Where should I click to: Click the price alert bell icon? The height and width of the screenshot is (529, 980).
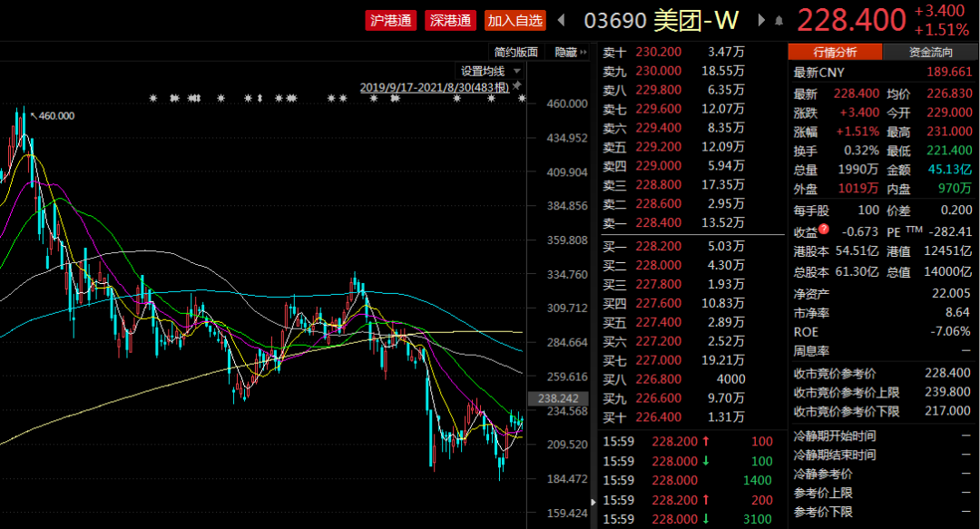click(x=779, y=20)
